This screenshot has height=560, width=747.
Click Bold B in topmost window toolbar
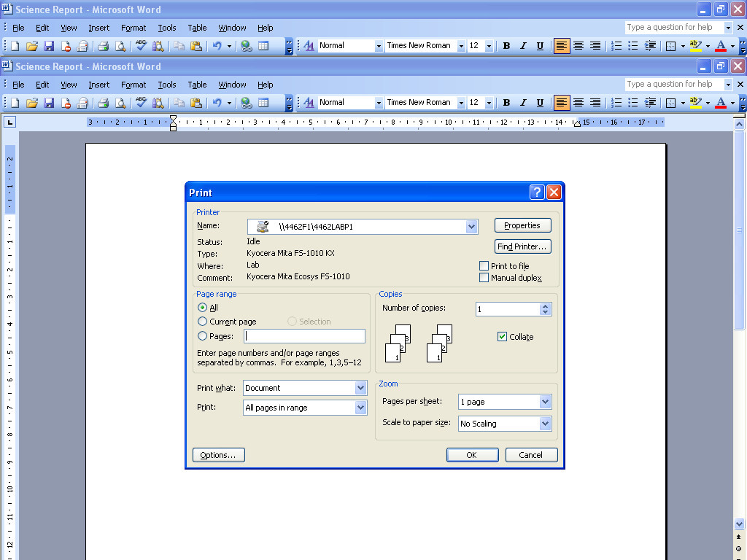point(506,46)
